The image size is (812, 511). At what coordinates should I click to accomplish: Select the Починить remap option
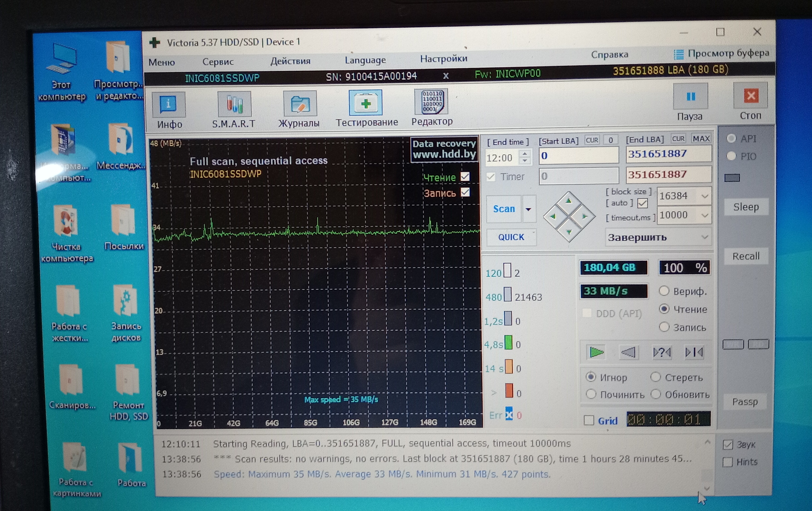(x=591, y=394)
